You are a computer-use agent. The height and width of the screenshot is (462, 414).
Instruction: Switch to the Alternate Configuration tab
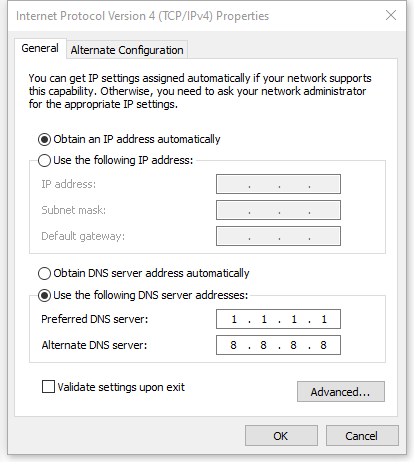point(127,50)
